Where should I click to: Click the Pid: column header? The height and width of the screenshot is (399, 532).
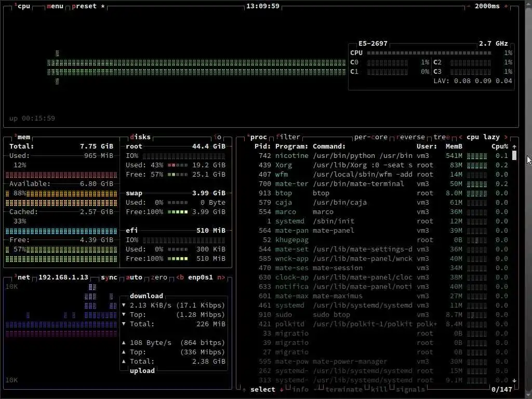[262, 146]
